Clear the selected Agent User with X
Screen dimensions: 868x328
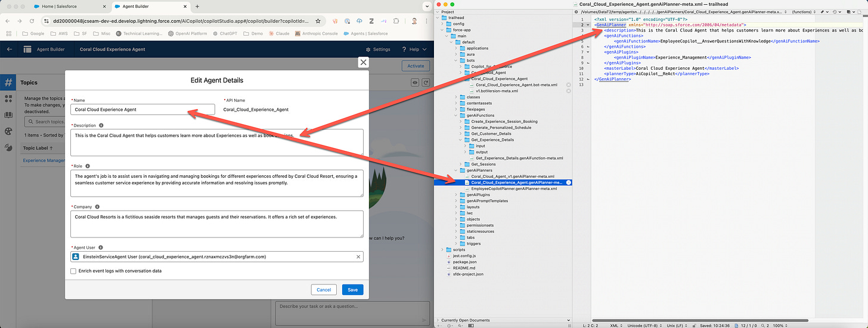tap(358, 256)
